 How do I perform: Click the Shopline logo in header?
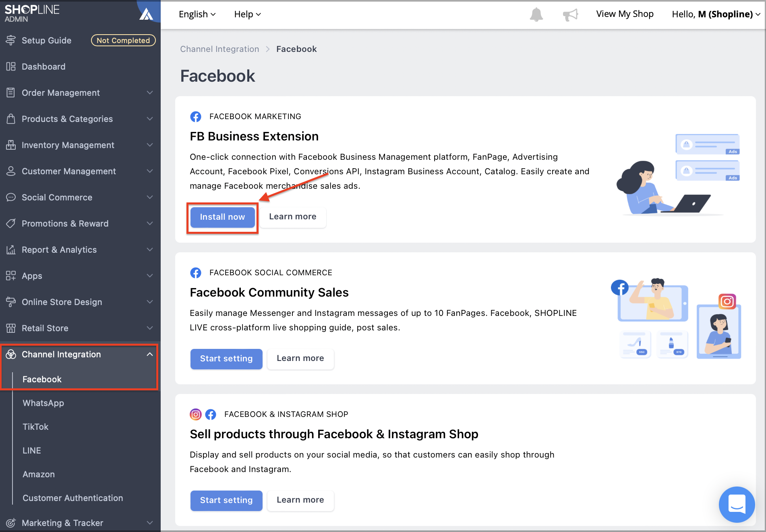coord(32,13)
